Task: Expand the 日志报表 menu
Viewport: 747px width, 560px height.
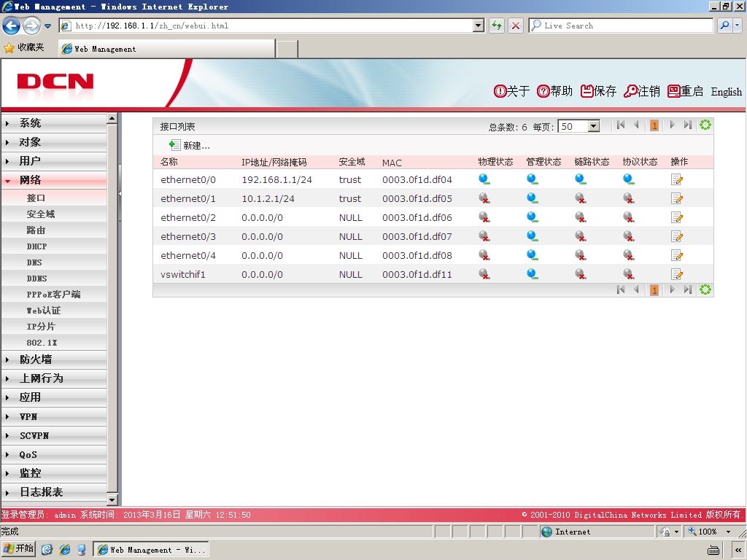Action: coord(54,492)
